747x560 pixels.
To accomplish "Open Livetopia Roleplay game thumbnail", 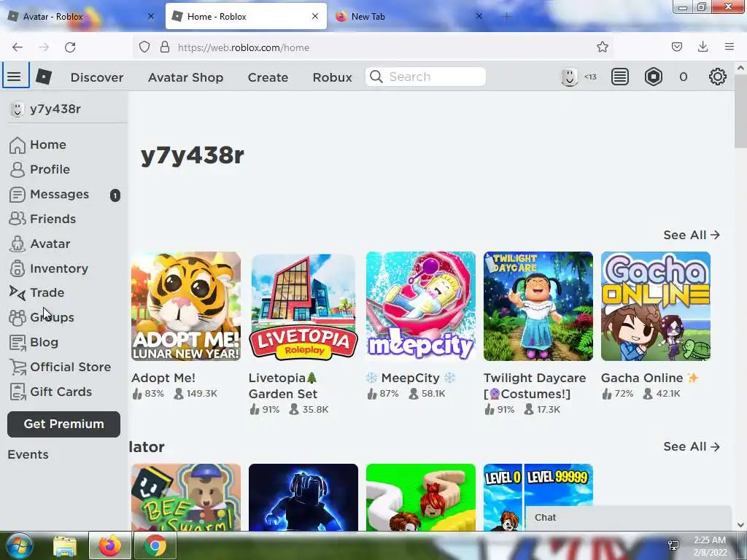I will [x=303, y=306].
